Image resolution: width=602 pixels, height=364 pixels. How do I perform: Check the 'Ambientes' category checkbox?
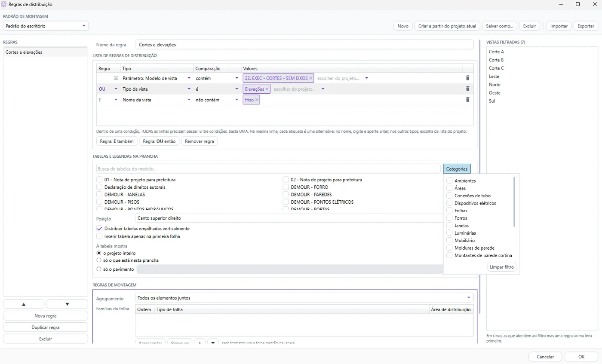(x=449, y=181)
